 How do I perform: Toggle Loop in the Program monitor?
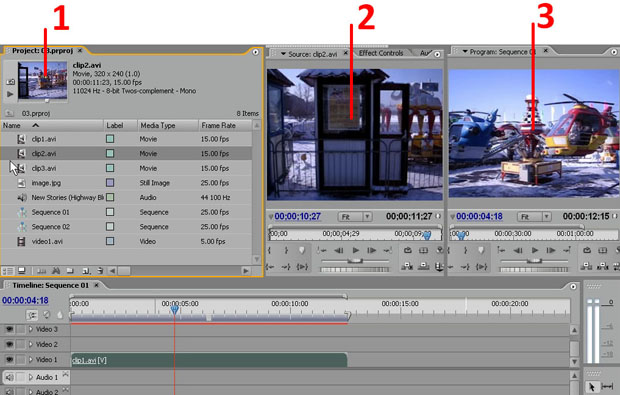tap(587, 250)
